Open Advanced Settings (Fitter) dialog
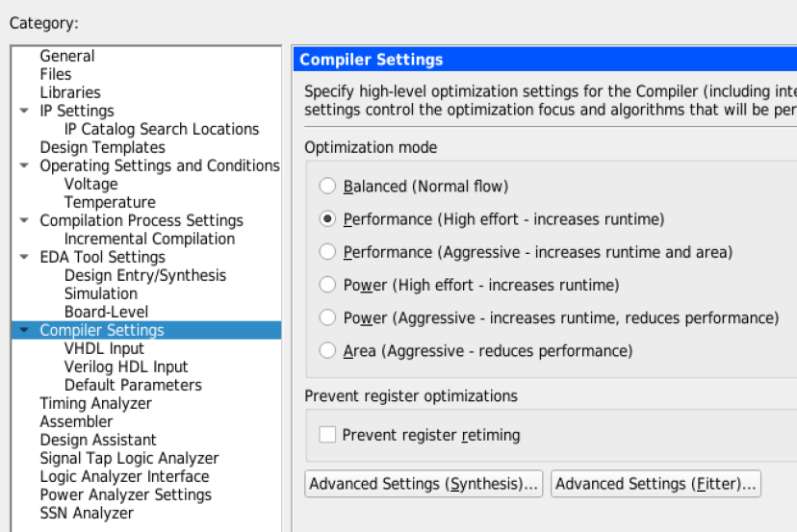 [x=656, y=484]
